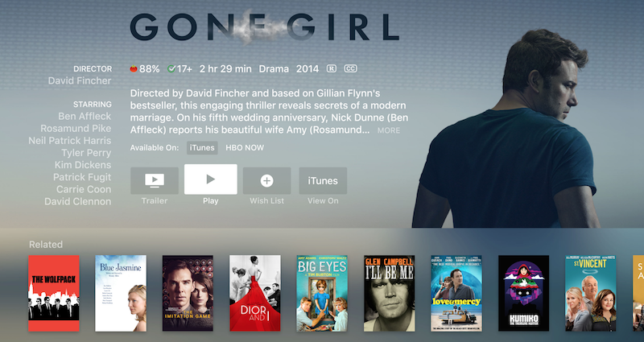Click the green 17+ rating checkmark
The height and width of the screenshot is (342, 644).
click(x=171, y=69)
